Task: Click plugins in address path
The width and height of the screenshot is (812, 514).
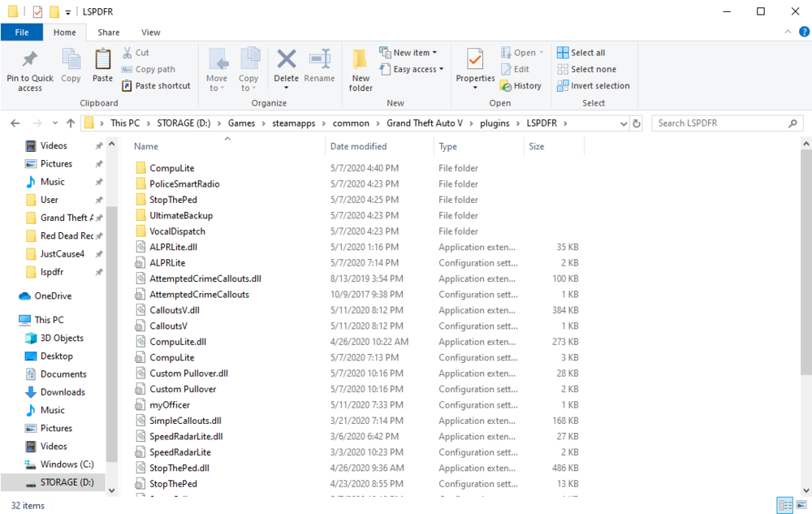Action: pos(495,123)
